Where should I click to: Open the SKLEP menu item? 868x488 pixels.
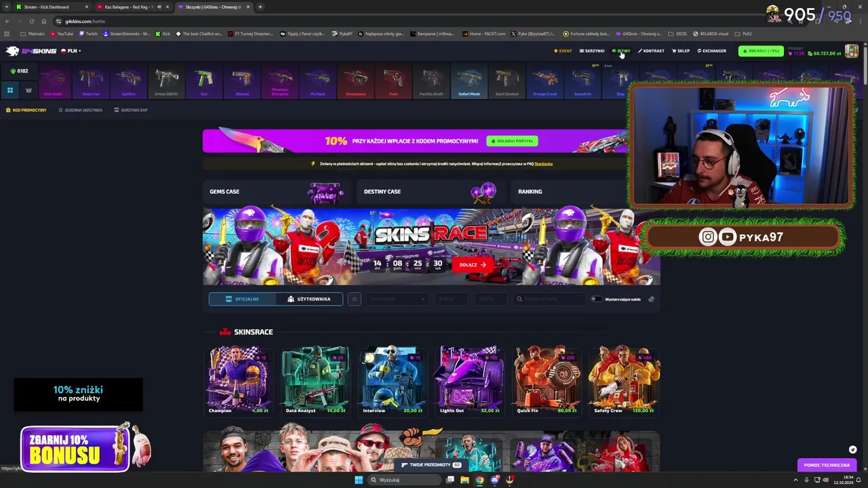(x=681, y=51)
